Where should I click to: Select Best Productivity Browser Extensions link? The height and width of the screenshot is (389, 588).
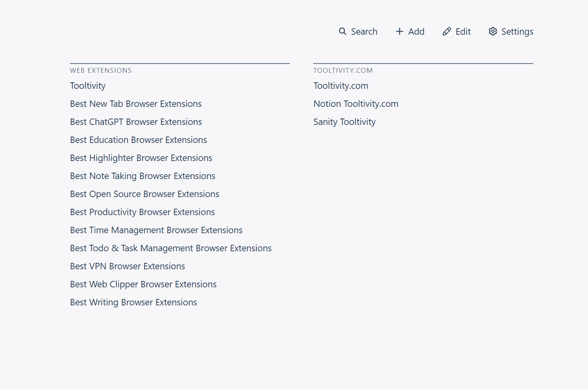143,212
